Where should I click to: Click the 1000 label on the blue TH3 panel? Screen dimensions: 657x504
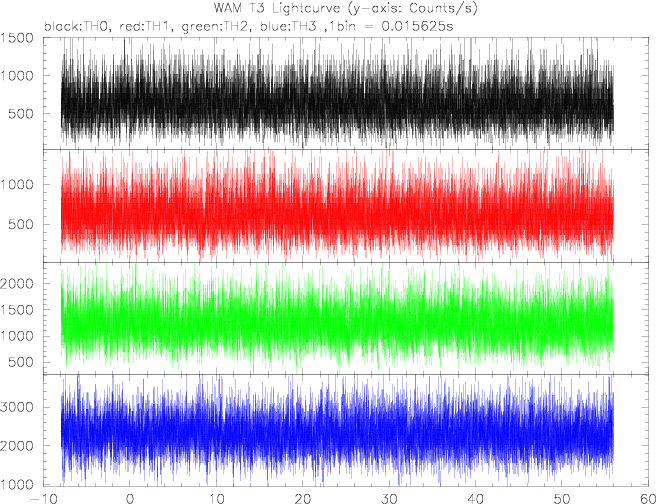click(17, 485)
